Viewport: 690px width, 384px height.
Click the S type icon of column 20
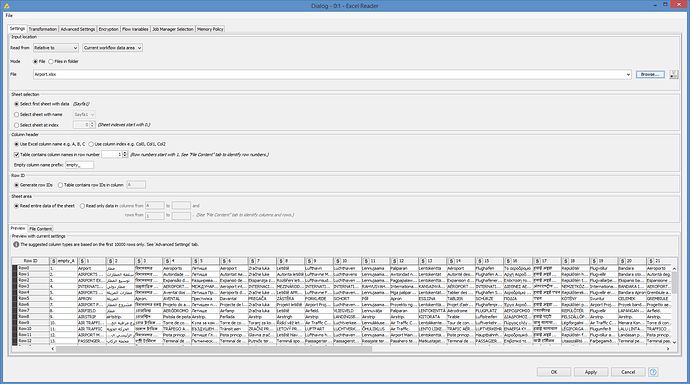(x=622, y=261)
